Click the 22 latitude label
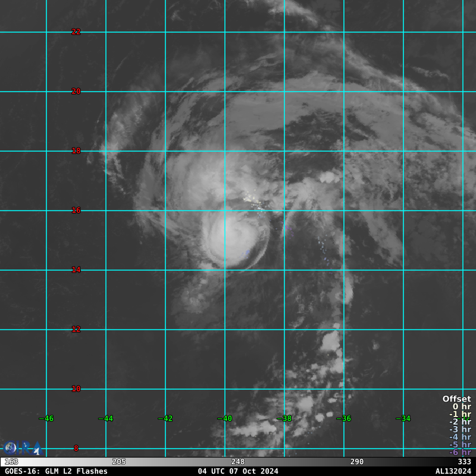Viewport: 476px width, 476px height. pyautogui.click(x=76, y=32)
